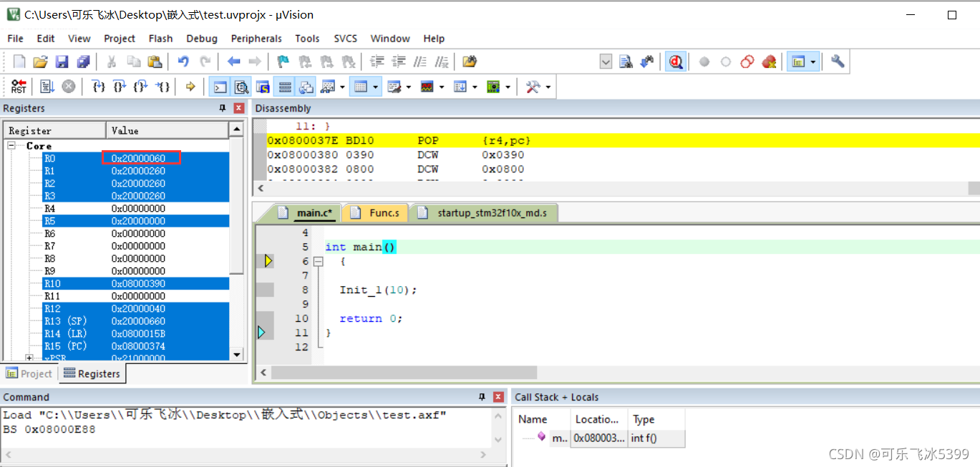Click the Open file folder icon
Viewport: 980px width, 467px height.
coord(40,62)
